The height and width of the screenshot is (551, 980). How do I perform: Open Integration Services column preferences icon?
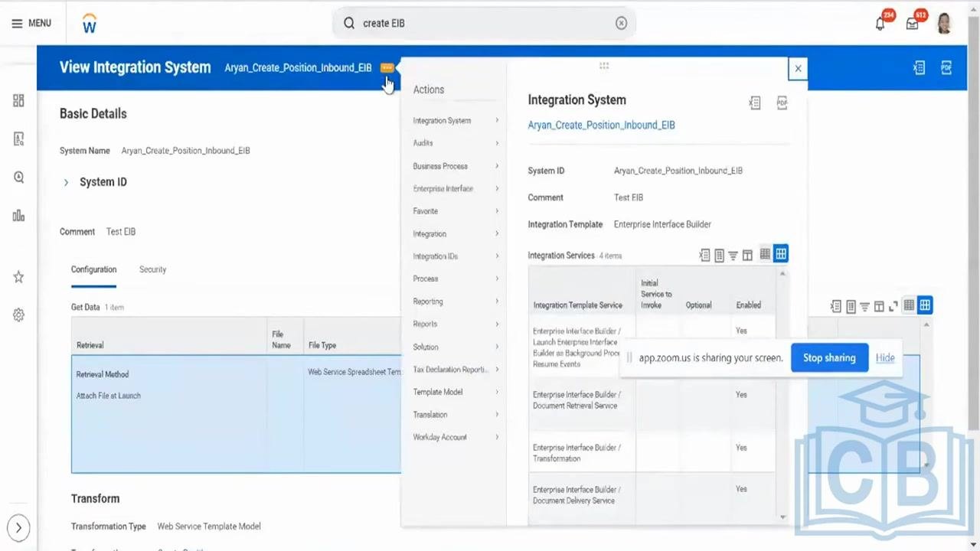tap(747, 256)
